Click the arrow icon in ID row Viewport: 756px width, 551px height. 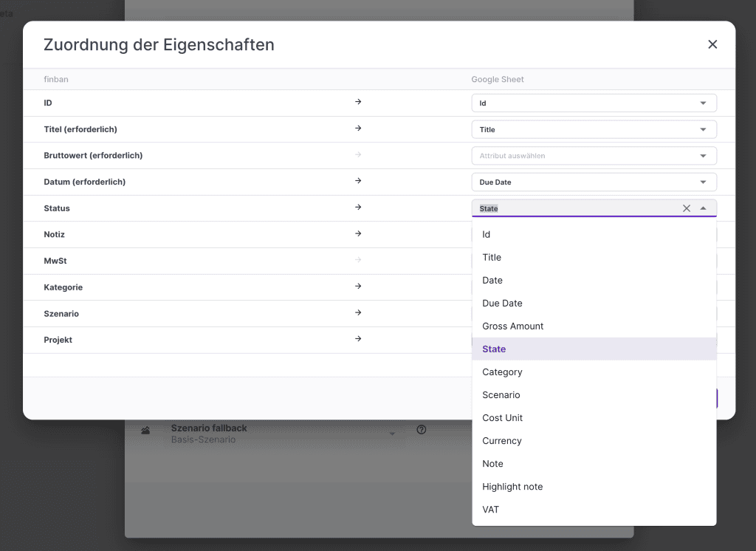tap(358, 102)
